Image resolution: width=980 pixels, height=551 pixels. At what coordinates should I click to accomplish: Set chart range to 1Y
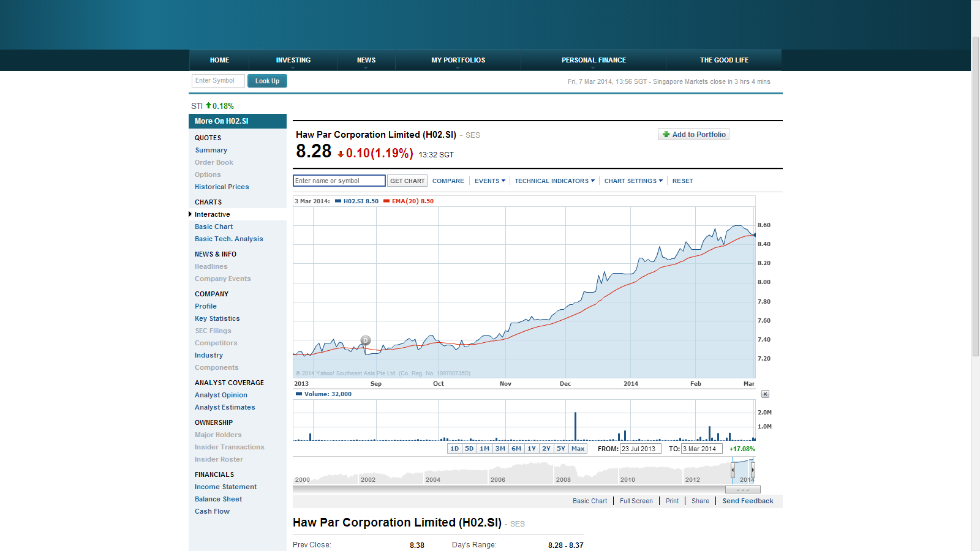(532, 449)
